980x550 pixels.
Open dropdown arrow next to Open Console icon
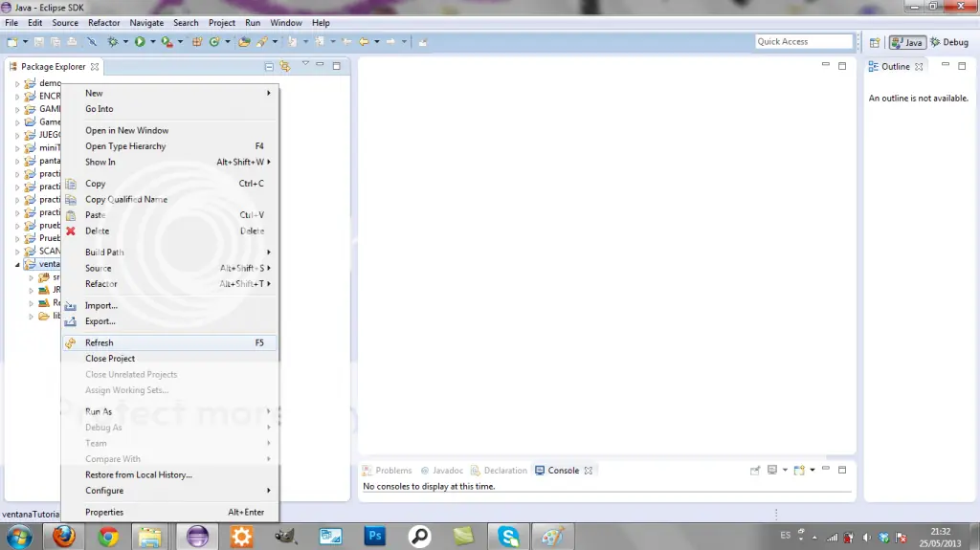812,470
